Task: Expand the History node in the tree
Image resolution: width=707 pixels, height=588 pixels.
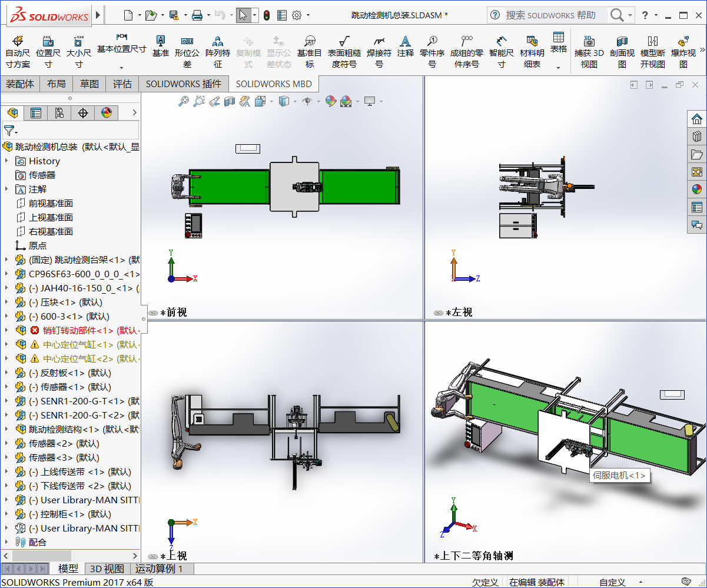Action: pos(6,161)
